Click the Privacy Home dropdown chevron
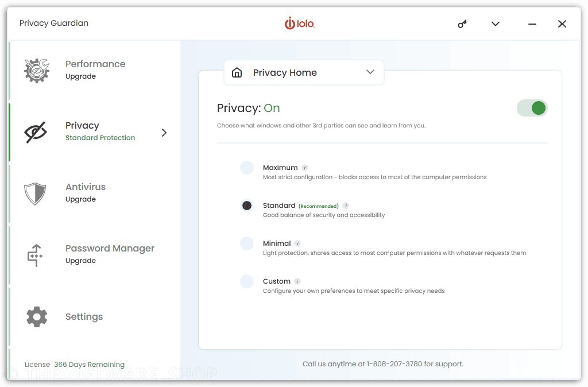Image resolution: width=588 pixels, height=387 pixels. pyautogui.click(x=370, y=72)
